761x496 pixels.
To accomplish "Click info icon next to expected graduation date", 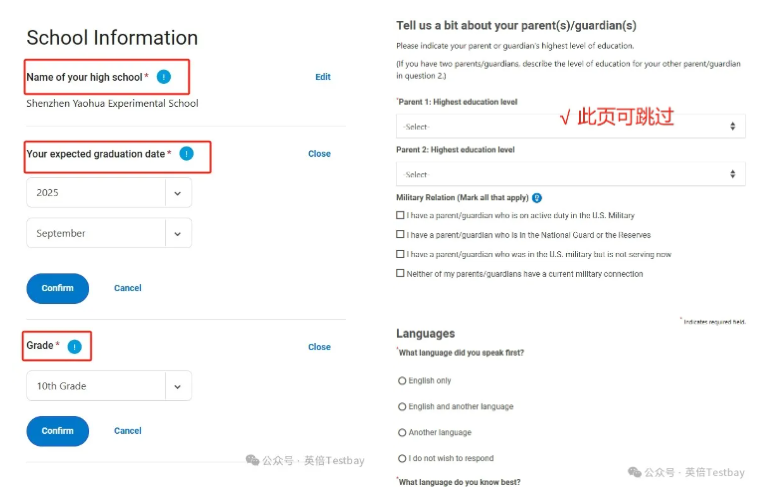I will [x=186, y=154].
